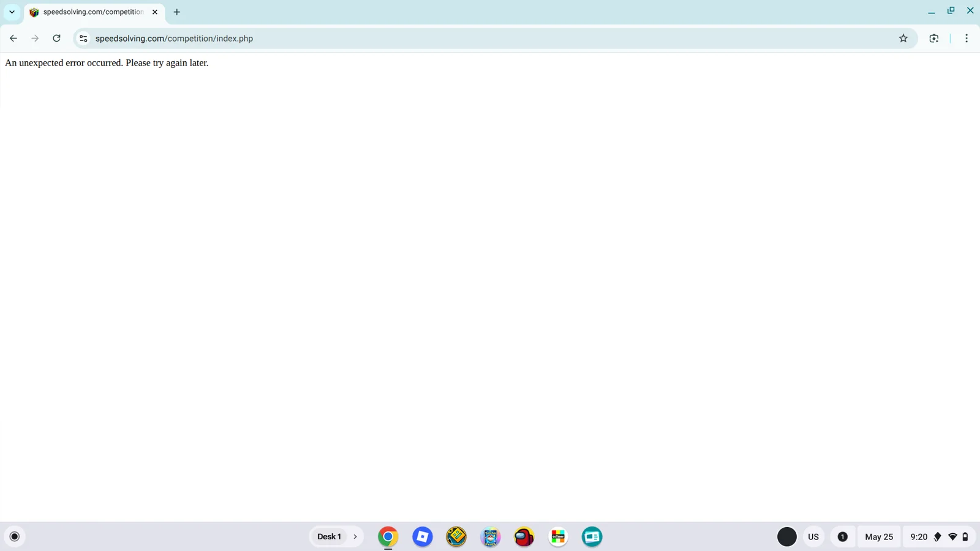This screenshot has width=980, height=551.
Task: View site information icon in address bar
Action: tap(83, 38)
